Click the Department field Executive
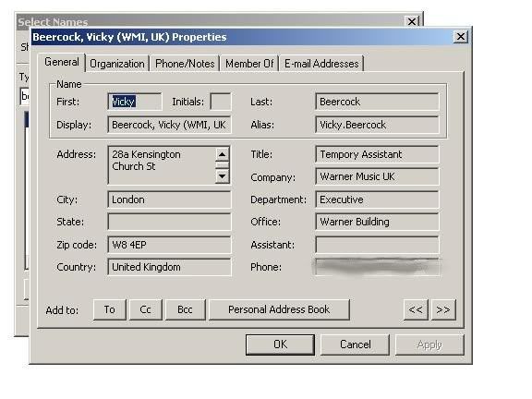532x399 pixels. [377, 199]
